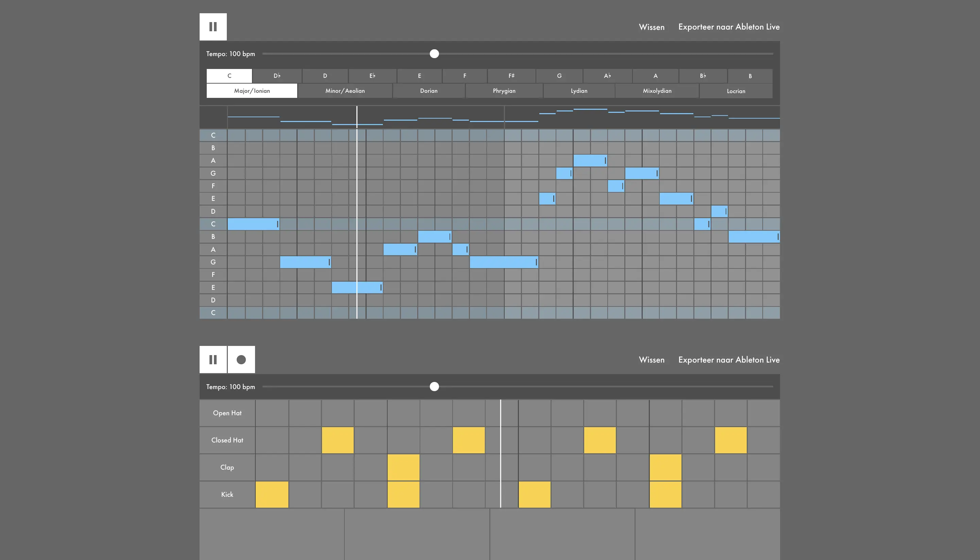This screenshot has width=980, height=560.
Task: Click the upper Wissen clear link
Action: 652,27
